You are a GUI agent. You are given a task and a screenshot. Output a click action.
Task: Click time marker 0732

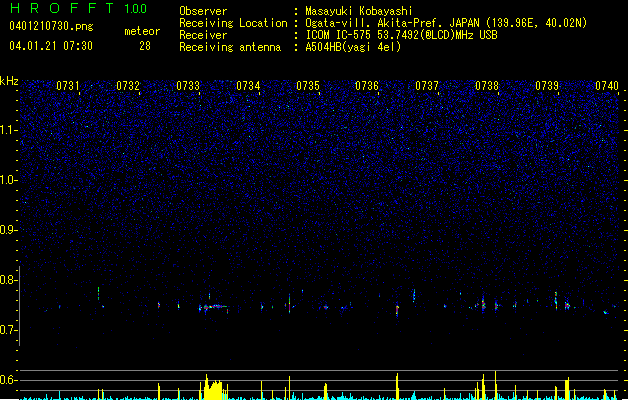[128, 86]
